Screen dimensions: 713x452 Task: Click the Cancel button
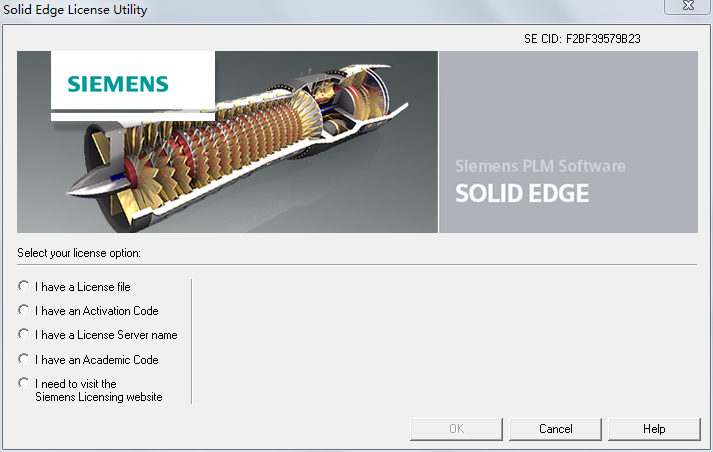(x=555, y=429)
